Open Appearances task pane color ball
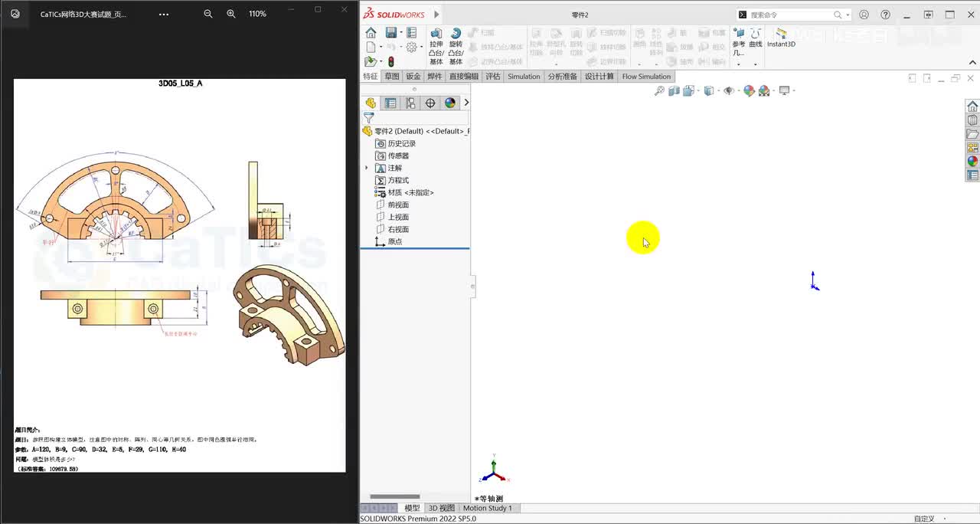The image size is (980, 524). tap(972, 161)
